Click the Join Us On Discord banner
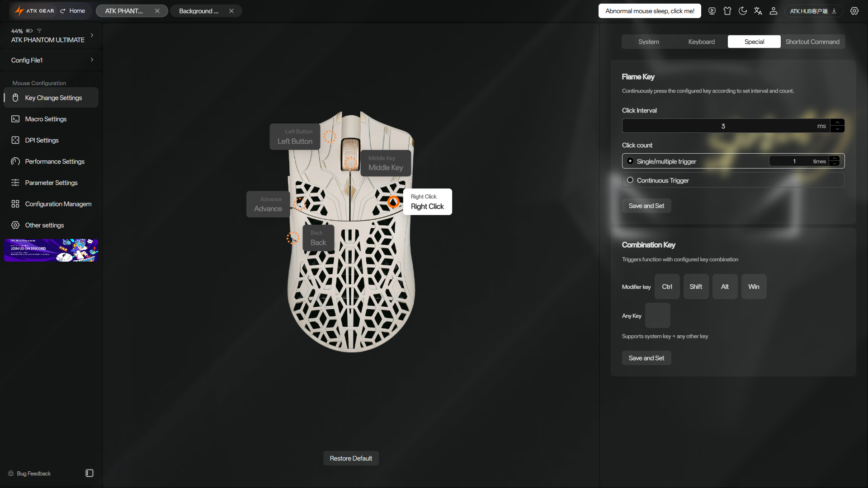Viewport: 868px width, 488px height. tap(51, 250)
